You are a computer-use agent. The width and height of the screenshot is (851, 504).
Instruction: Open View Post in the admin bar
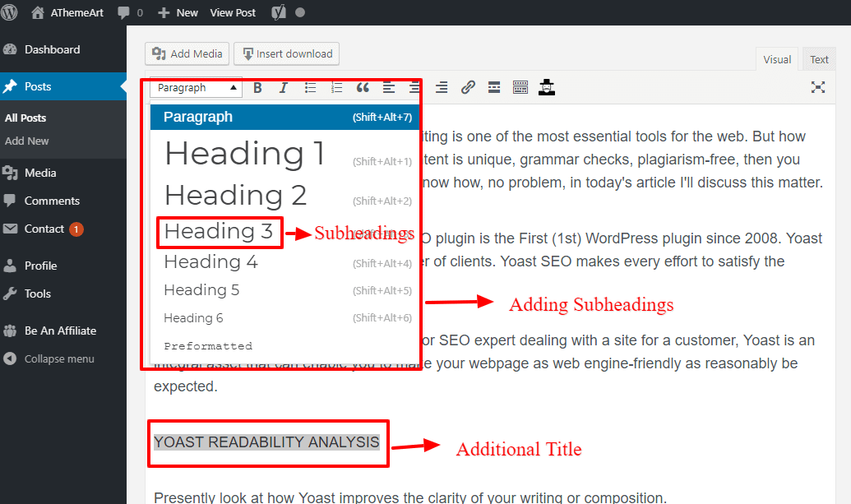tap(233, 12)
